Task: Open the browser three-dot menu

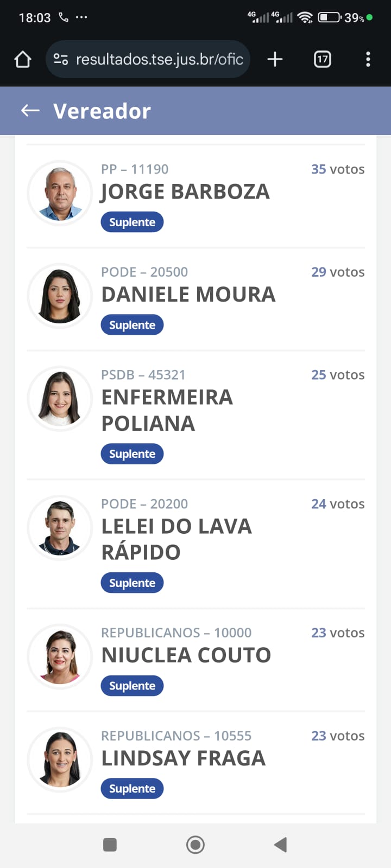Action: pos(368,59)
